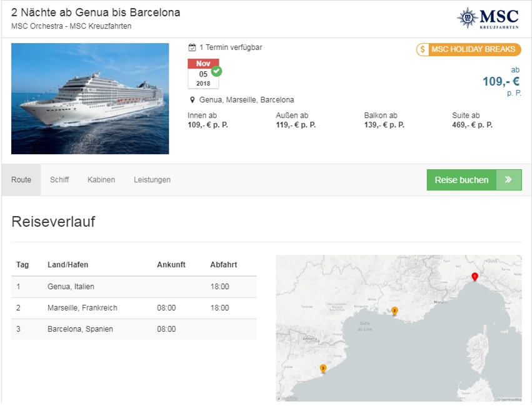Click the OpenStreetMap attribution on map

(x=509, y=400)
